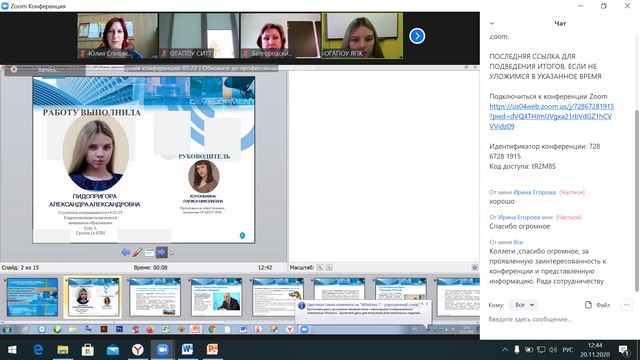The image size is (640, 360).
Task: Open the slide menu icon in presenter view
Action: [x=149, y=253]
